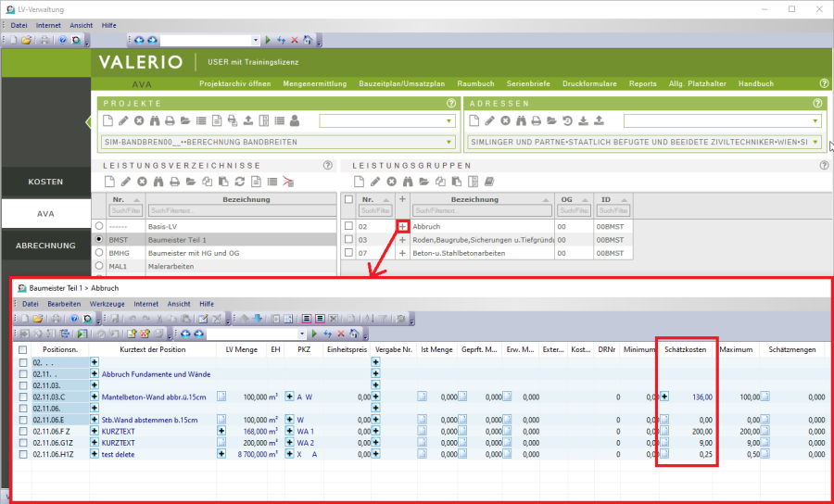Click the help question mark in Projekte header
This screenshot has width=834, height=504.
pyautogui.click(x=451, y=104)
